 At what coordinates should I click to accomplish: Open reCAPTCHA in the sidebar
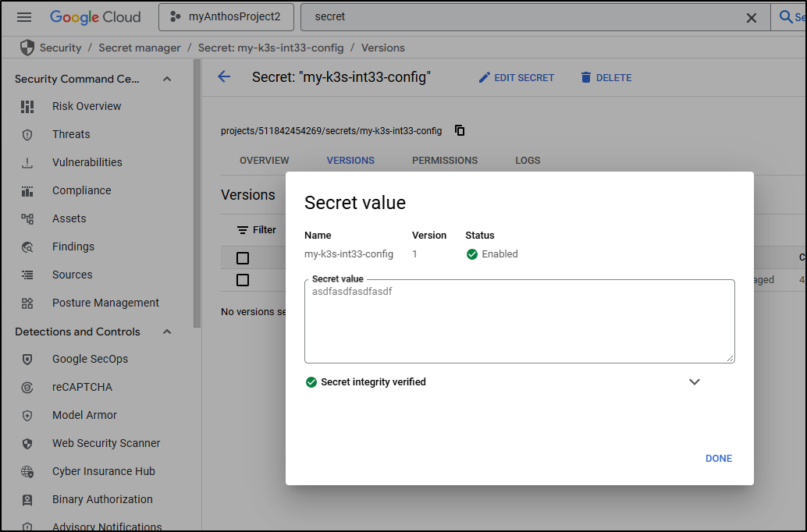[x=82, y=388]
